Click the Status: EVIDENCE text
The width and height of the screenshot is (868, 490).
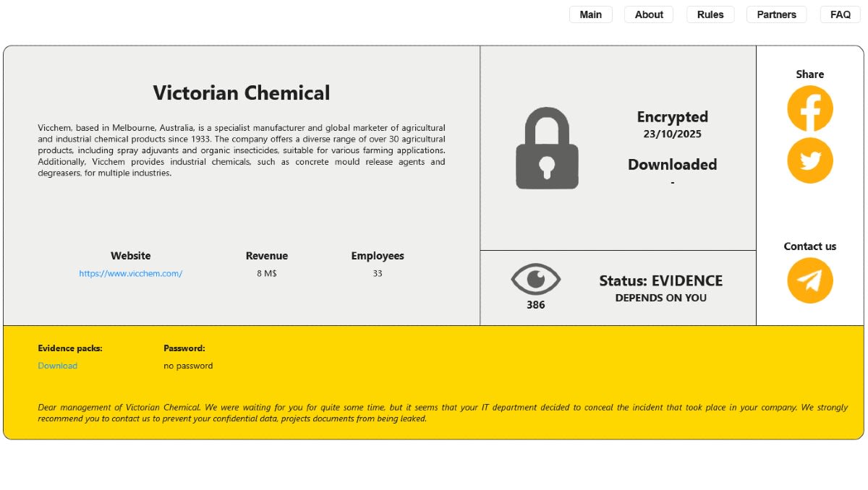661,281
